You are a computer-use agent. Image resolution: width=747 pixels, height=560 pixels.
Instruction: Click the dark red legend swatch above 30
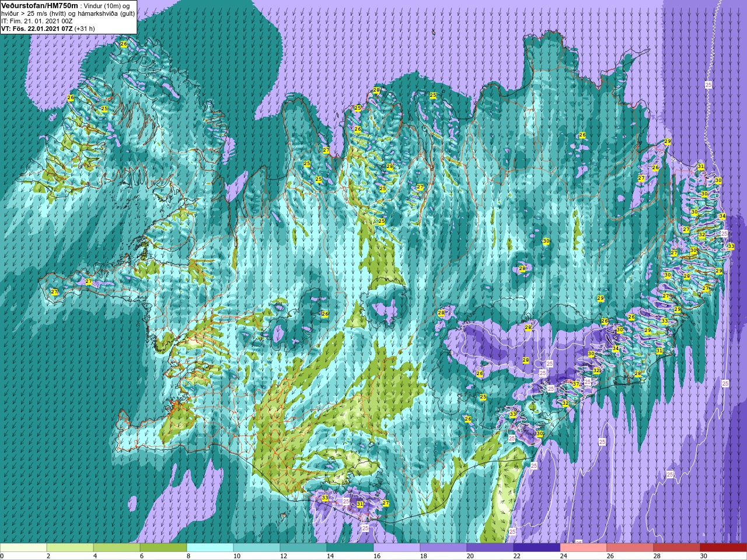[724, 548]
